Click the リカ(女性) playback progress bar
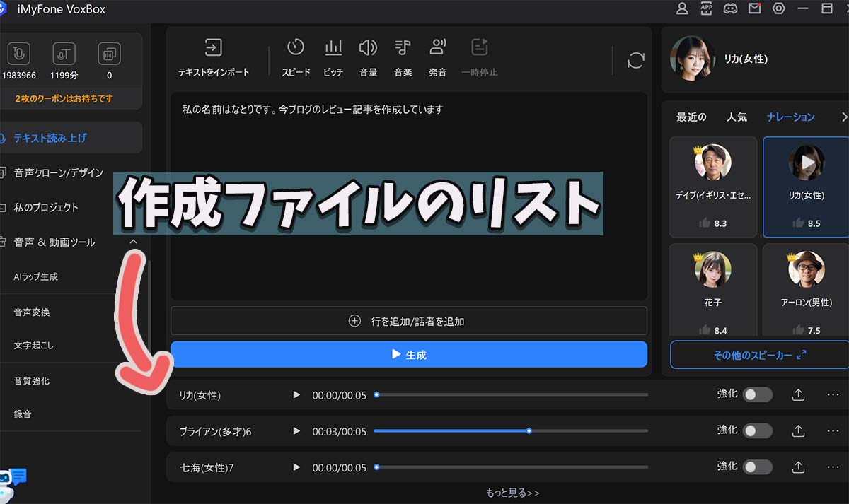 (511, 394)
